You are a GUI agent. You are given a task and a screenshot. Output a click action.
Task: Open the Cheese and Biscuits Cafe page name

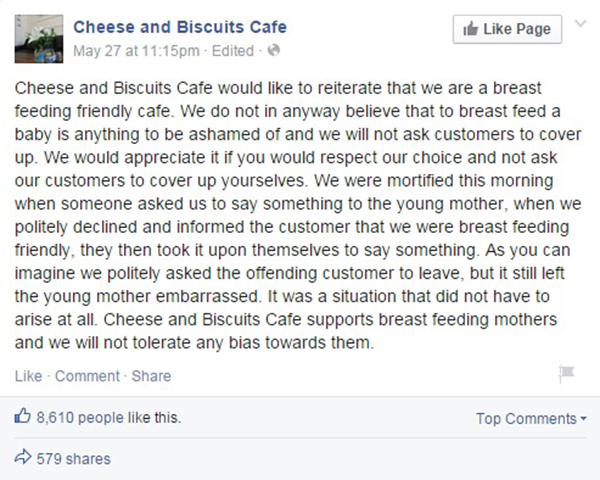[x=182, y=28]
